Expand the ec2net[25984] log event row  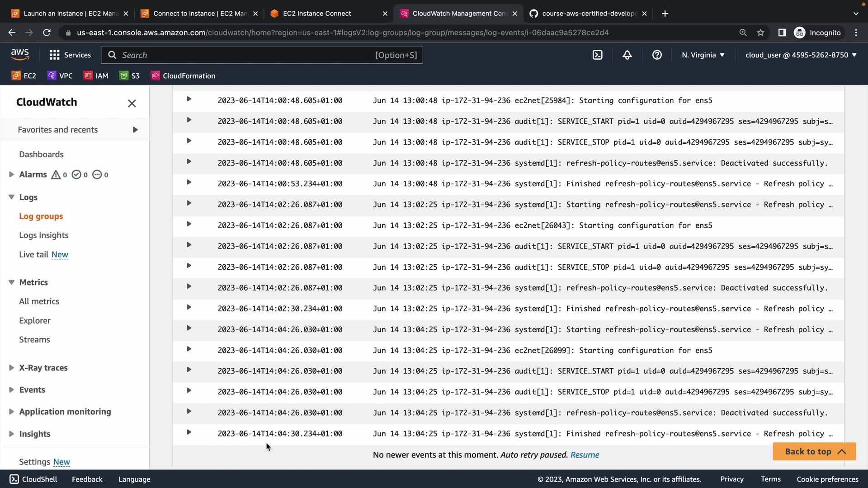(189, 99)
